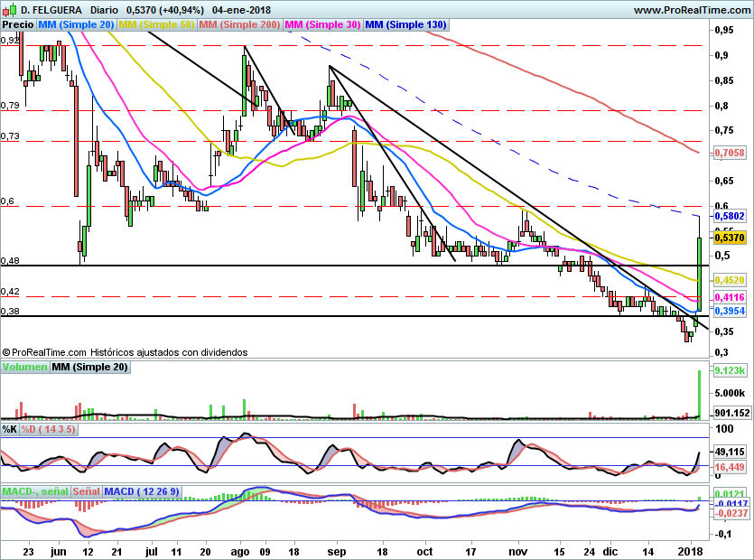
Task: Select the Señal indicator label
Action: click(x=86, y=491)
